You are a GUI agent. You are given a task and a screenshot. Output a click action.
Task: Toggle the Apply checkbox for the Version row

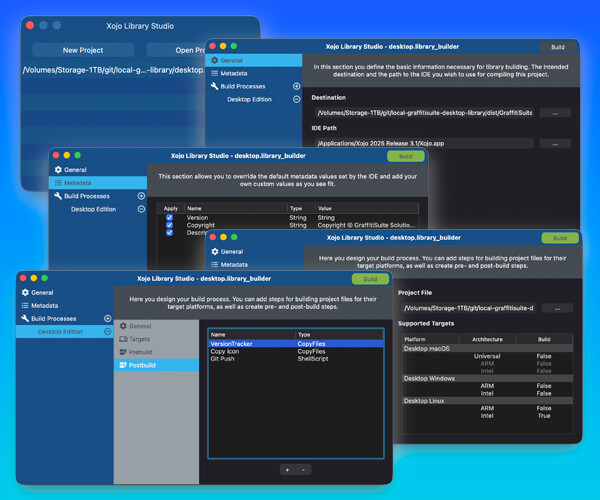[x=170, y=217]
